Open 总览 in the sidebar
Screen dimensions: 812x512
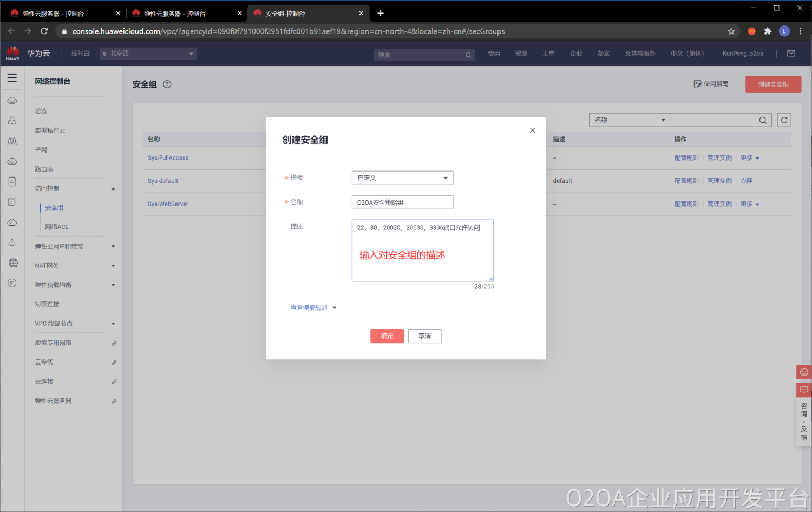coord(41,111)
